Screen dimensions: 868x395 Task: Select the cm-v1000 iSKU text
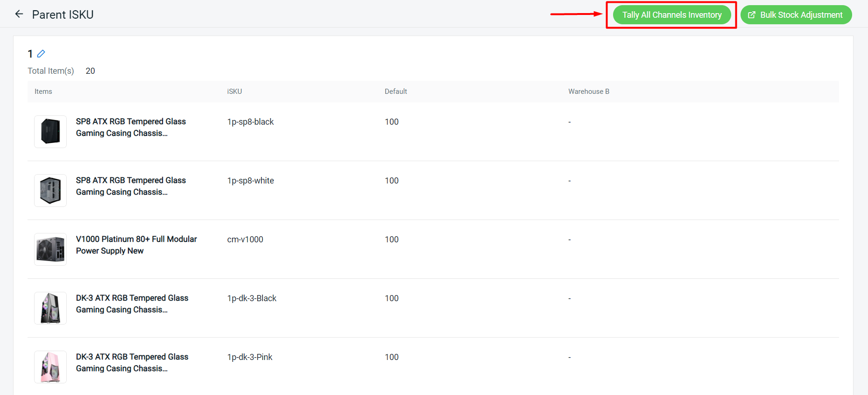point(245,240)
